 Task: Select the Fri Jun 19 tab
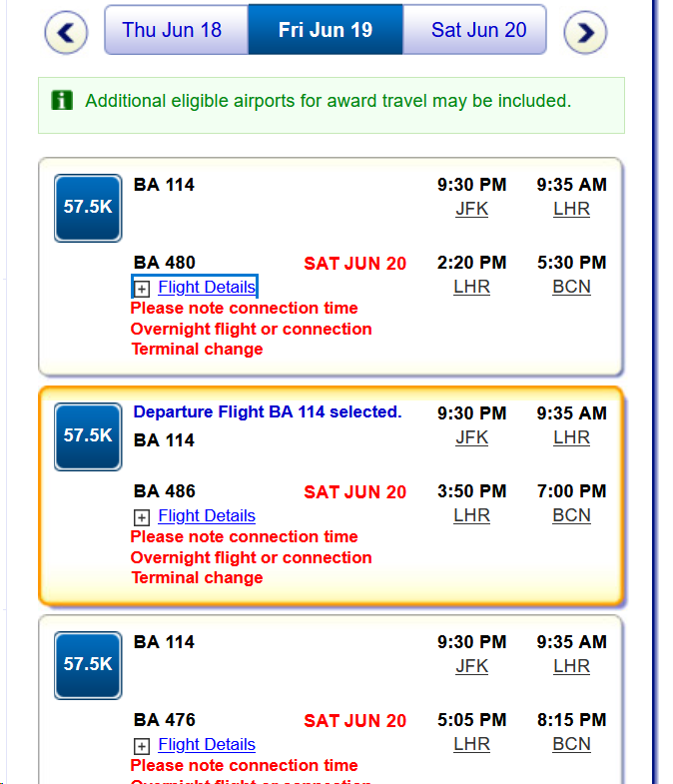(x=326, y=30)
